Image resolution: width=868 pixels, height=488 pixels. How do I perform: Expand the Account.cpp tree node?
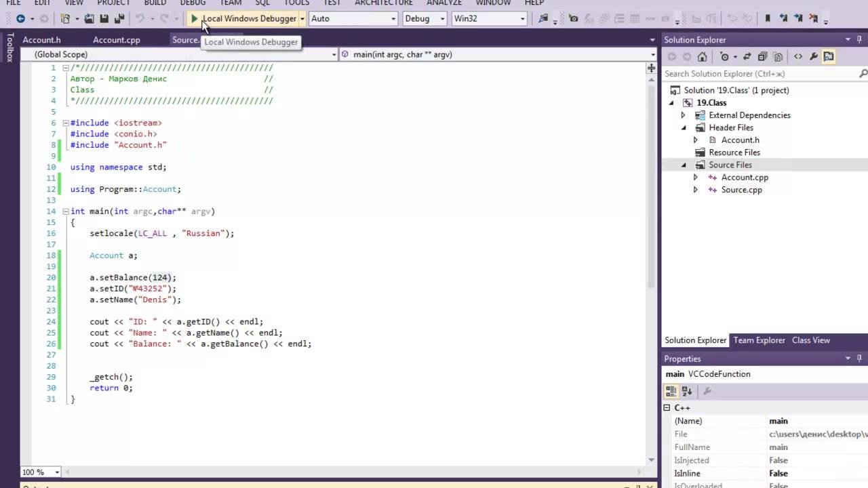(695, 178)
